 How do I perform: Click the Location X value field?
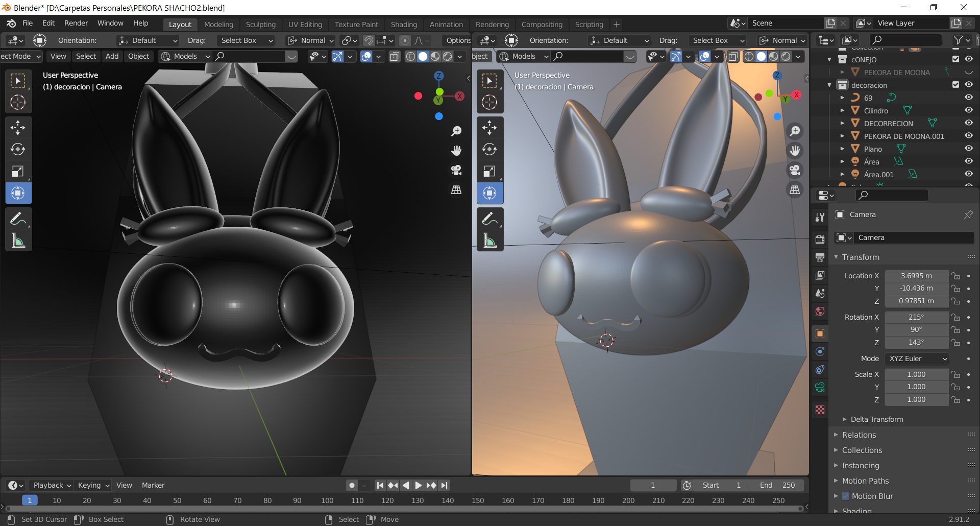916,276
